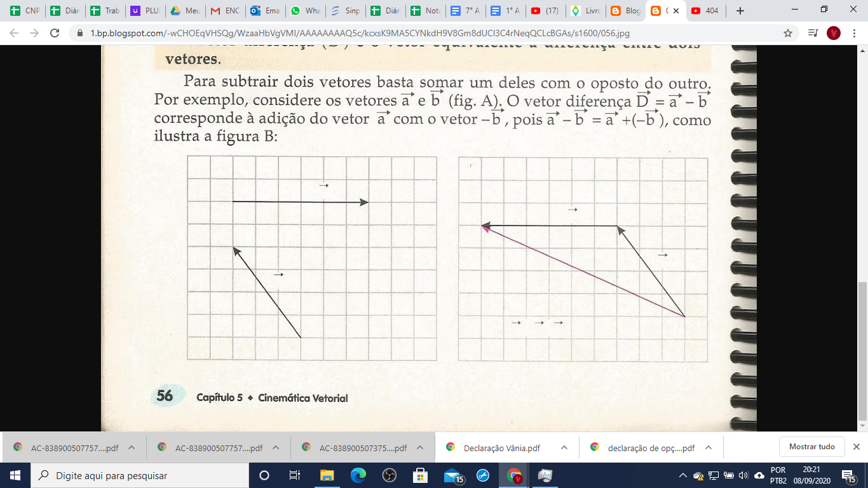Open the volume control tray icon

(x=742, y=475)
